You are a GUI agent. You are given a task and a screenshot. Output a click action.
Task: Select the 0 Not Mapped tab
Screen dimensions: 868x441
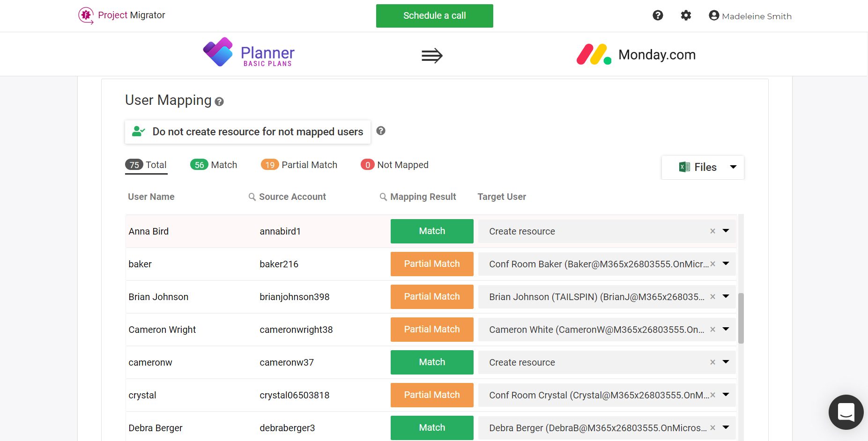(394, 165)
